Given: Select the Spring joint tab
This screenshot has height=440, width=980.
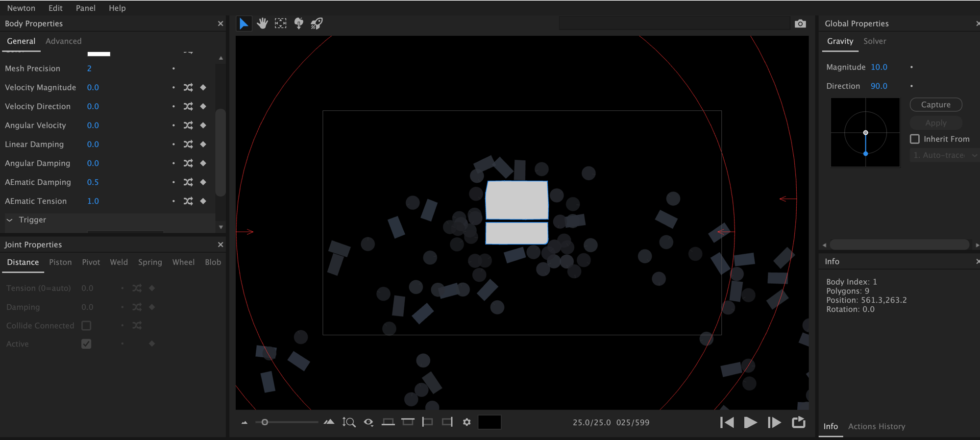Looking at the screenshot, I should [150, 262].
